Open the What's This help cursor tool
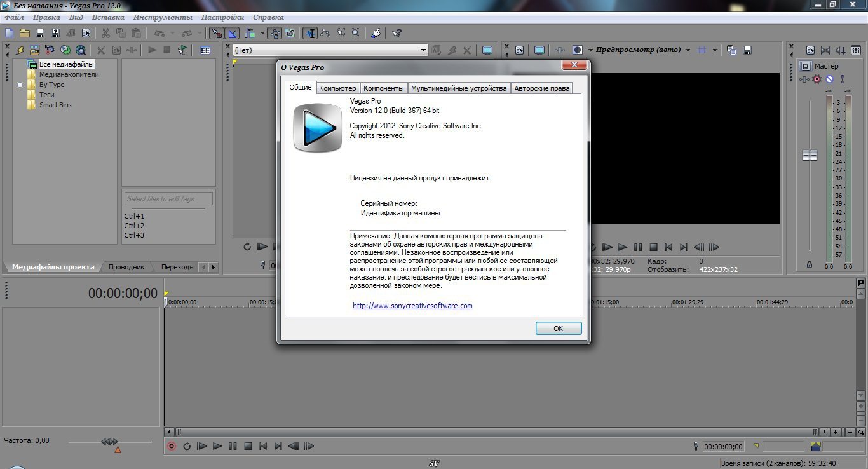Viewport: 868px width, 469px height. tap(397, 33)
